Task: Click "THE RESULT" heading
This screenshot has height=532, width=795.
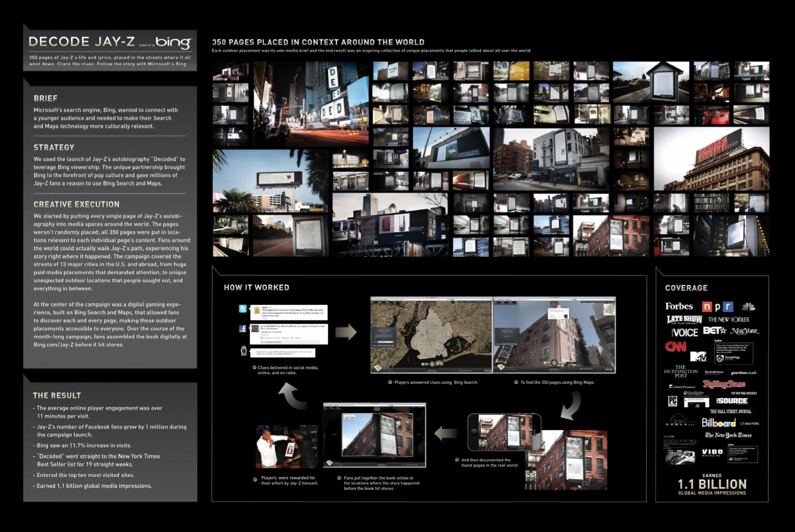Action: click(57, 396)
